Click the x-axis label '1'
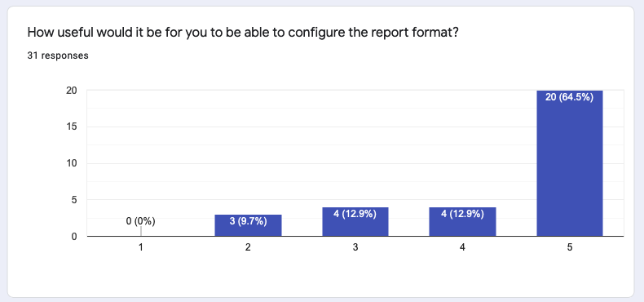This screenshot has width=644, height=302. [x=141, y=247]
